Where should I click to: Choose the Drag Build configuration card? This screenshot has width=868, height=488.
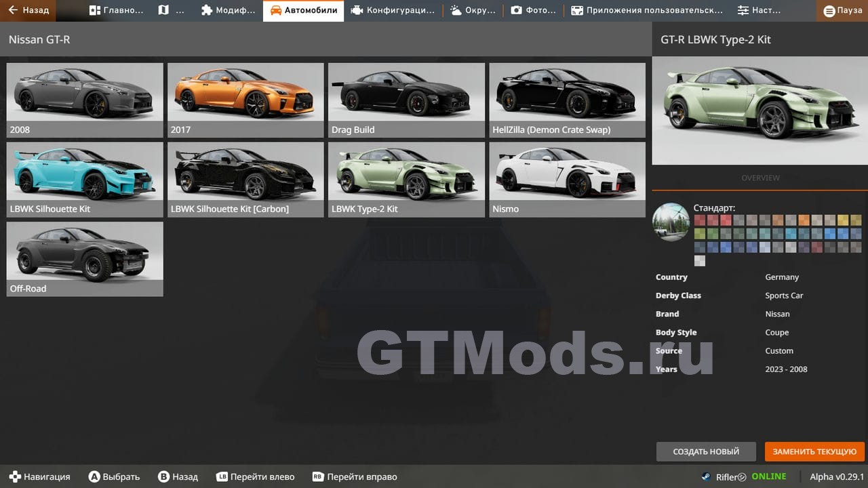click(x=406, y=100)
